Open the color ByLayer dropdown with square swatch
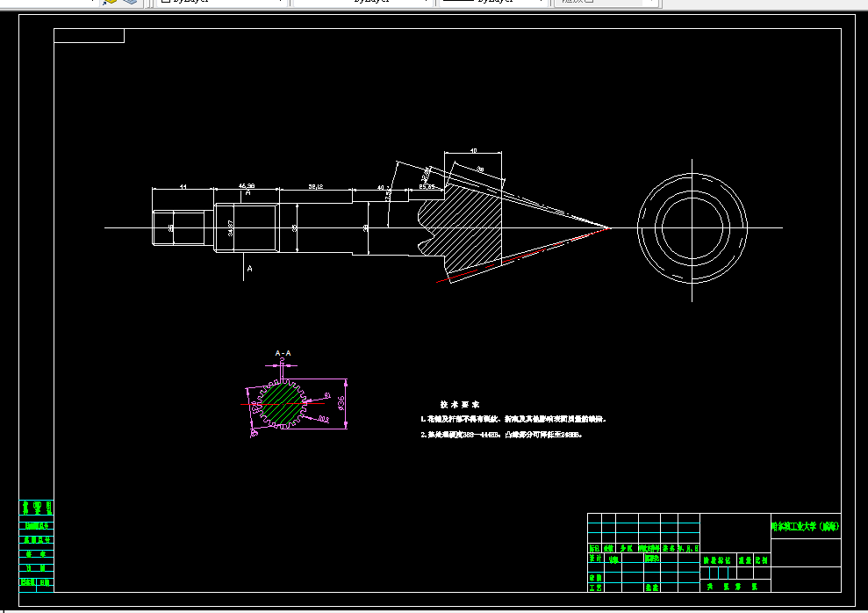 click(223, 2)
